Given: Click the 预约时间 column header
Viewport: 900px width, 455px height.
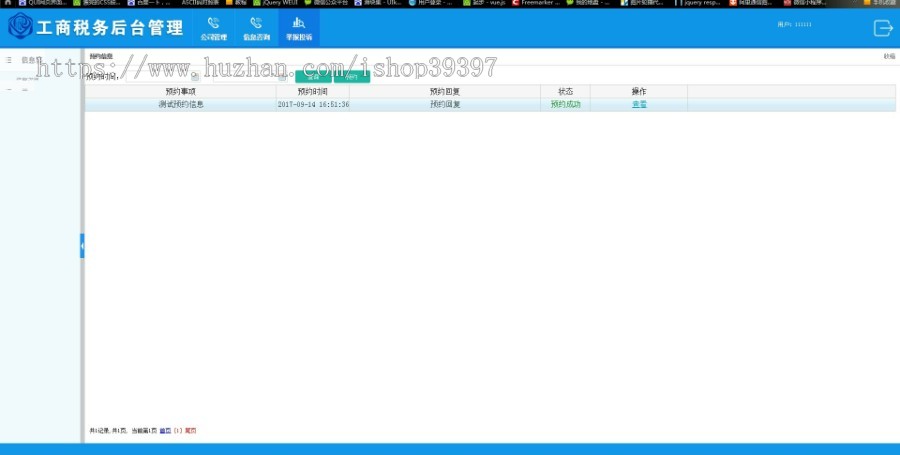Looking at the screenshot, I should tap(313, 91).
